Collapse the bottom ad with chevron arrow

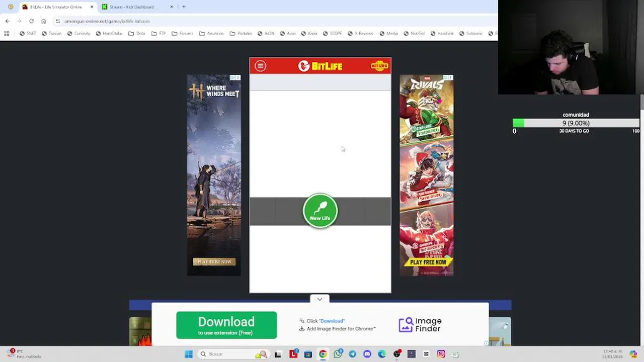click(x=319, y=299)
